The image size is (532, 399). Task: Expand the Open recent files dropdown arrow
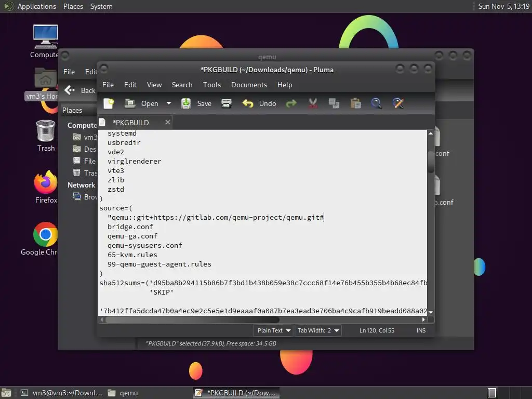pos(169,103)
